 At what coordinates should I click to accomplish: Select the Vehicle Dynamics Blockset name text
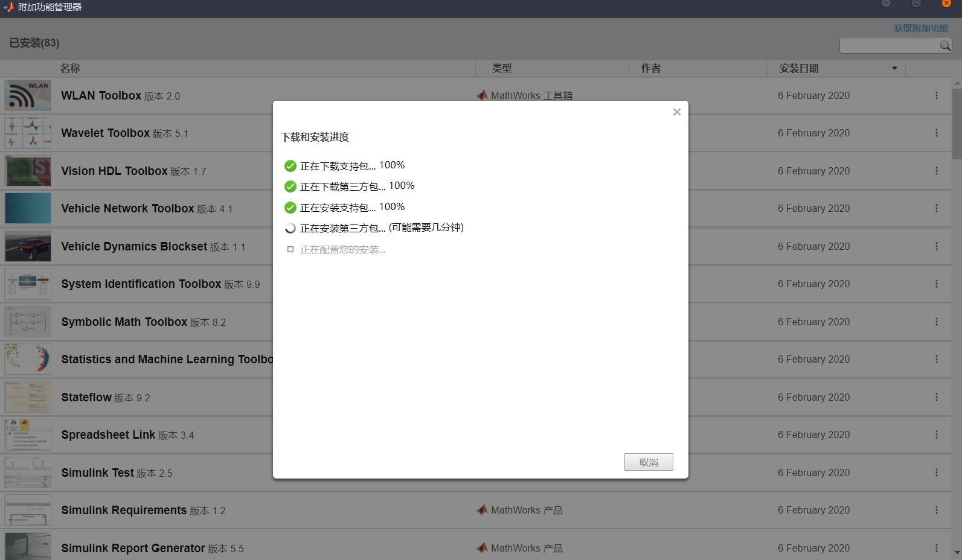[x=134, y=246]
